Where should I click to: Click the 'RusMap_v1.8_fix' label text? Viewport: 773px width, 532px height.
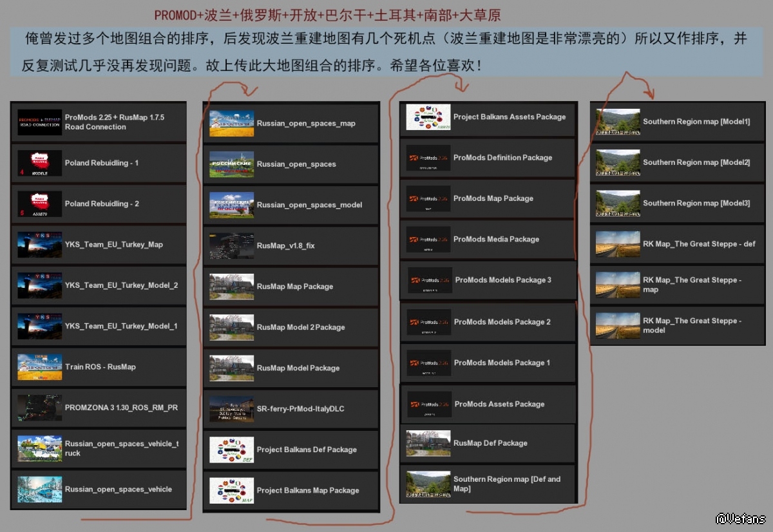(286, 246)
